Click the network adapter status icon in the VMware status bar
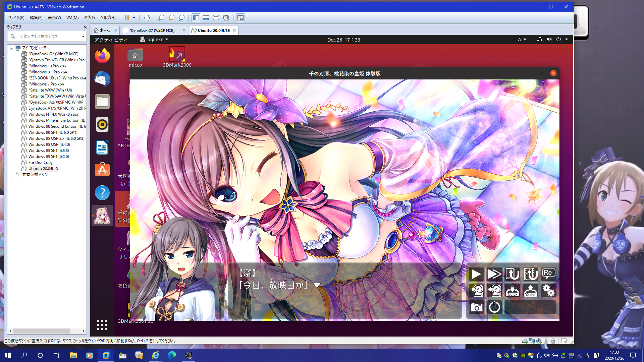 point(532,341)
